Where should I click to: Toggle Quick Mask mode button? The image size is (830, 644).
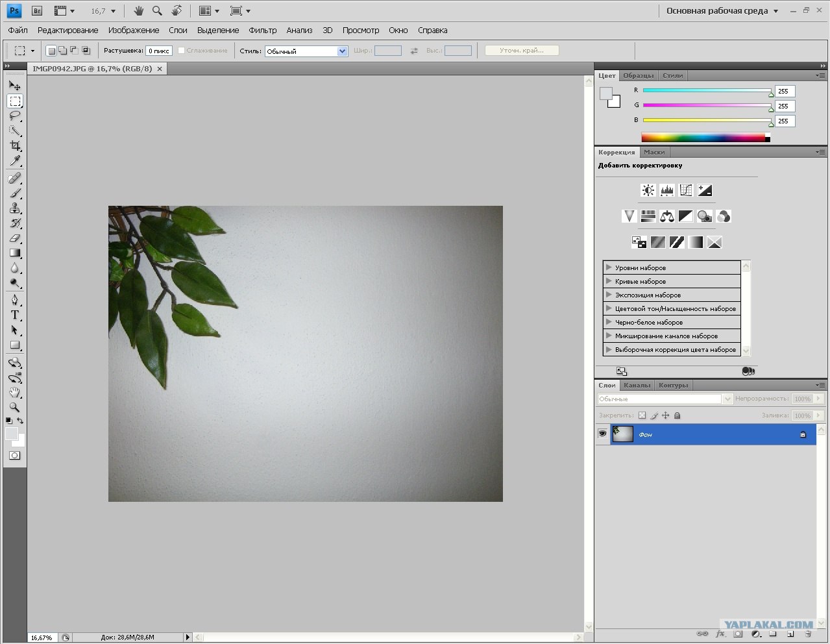click(x=14, y=456)
